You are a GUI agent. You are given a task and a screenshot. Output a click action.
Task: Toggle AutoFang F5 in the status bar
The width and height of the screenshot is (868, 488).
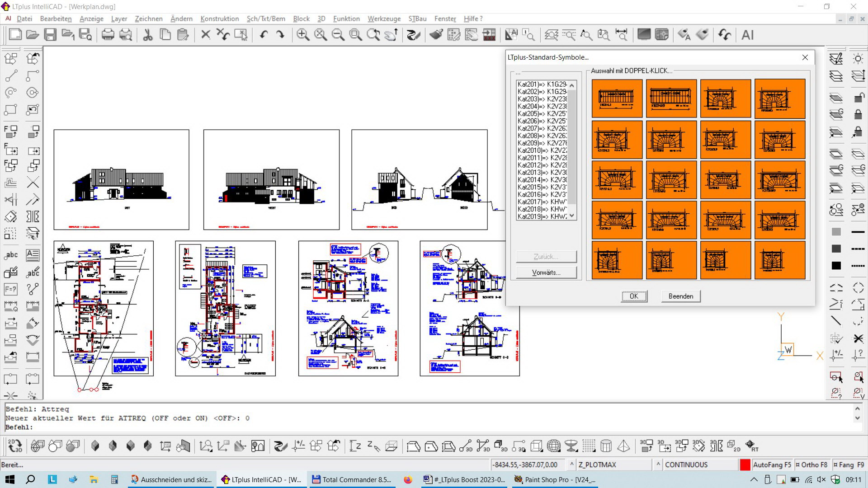[x=772, y=465]
